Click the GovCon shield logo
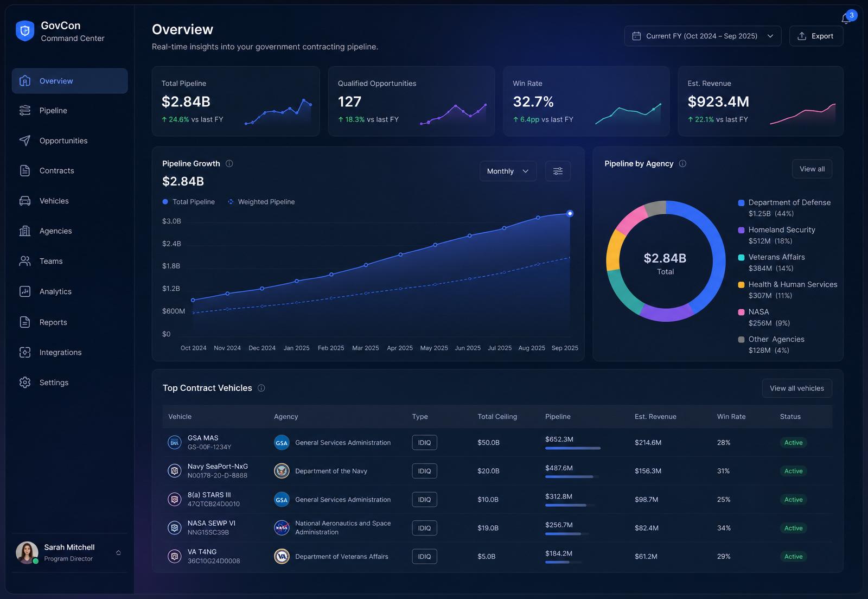 pyautogui.click(x=25, y=31)
